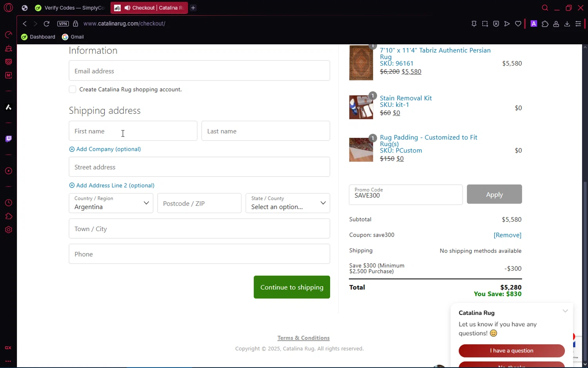This screenshot has width=588, height=368.
Task: Open the Twitch sidebar panel
Action: pos(8,138)
